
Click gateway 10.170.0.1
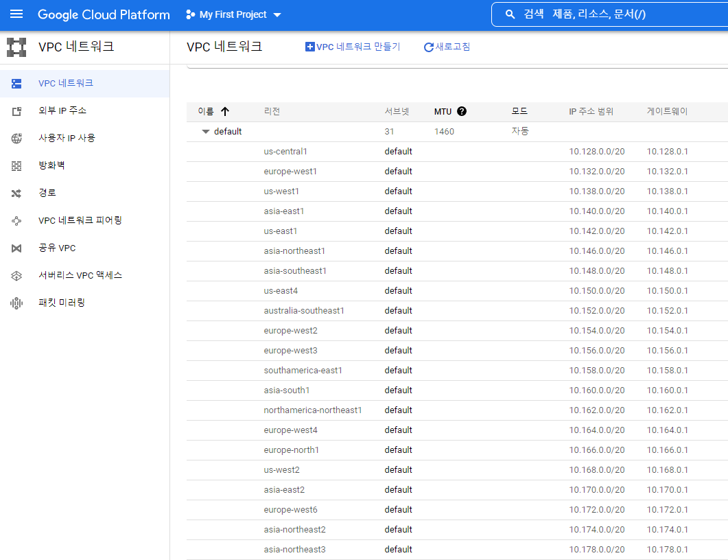667,490
